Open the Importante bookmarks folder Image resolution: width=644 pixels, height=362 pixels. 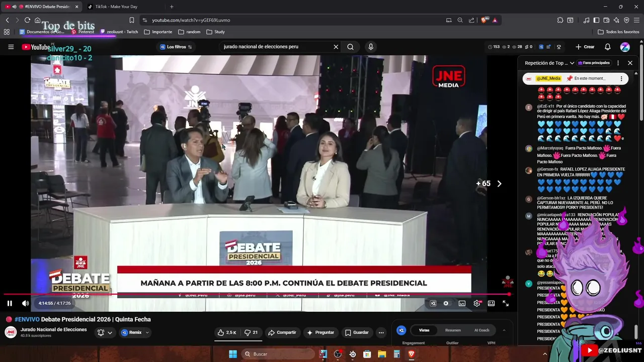[158, 32]
